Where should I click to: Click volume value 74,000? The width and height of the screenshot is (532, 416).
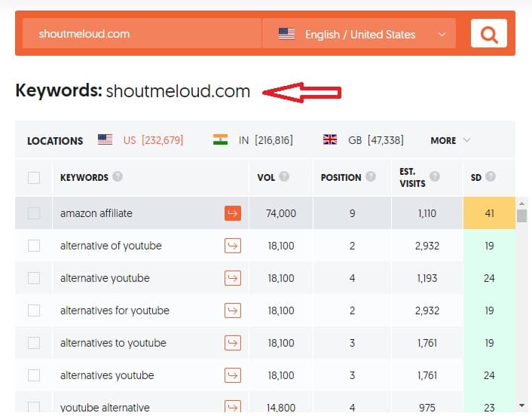pos(281,213)
